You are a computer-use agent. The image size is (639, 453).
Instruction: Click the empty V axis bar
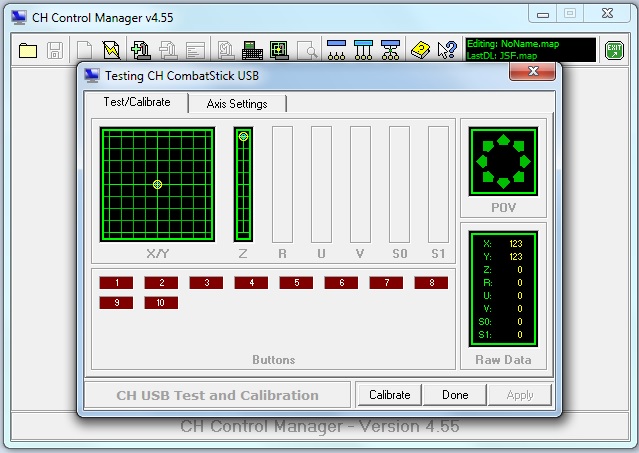(360, 185)
